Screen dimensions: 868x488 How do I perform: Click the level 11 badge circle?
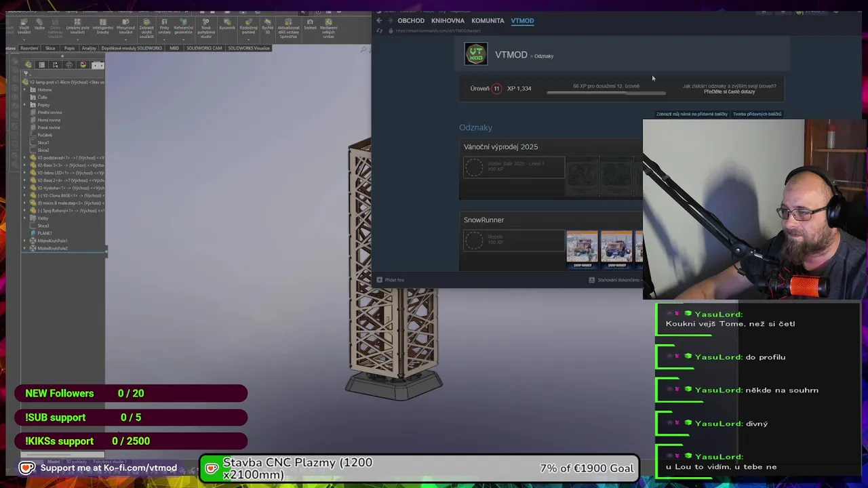(x=496, y=88)
